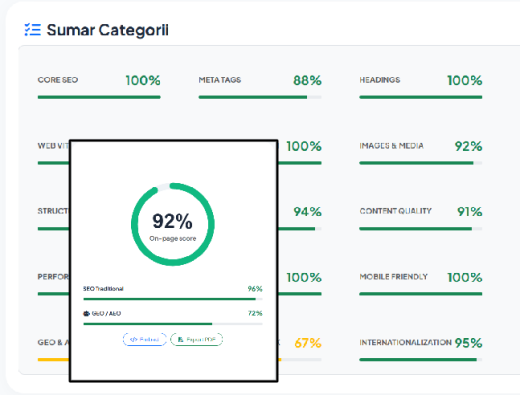
Task: Click the HEADINGS progress bar
Action: [x=421, y=97]
